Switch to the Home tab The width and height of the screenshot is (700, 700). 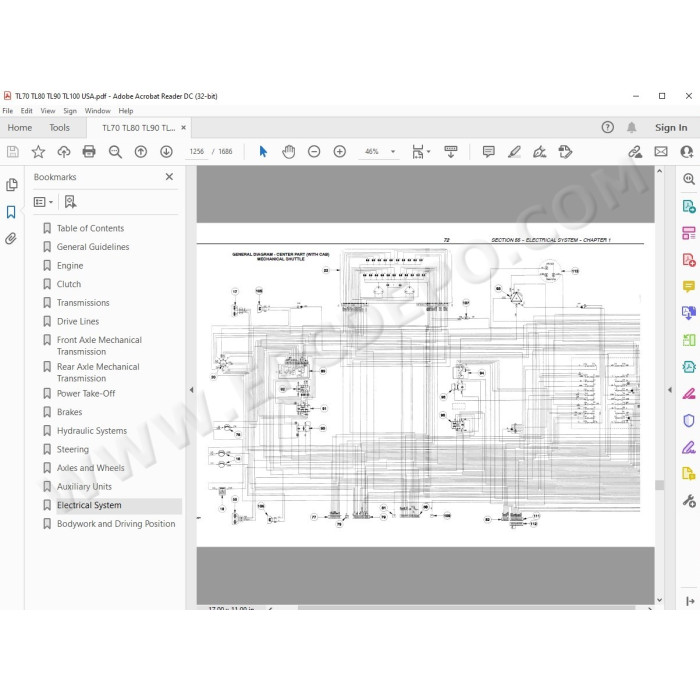point(20,128)
